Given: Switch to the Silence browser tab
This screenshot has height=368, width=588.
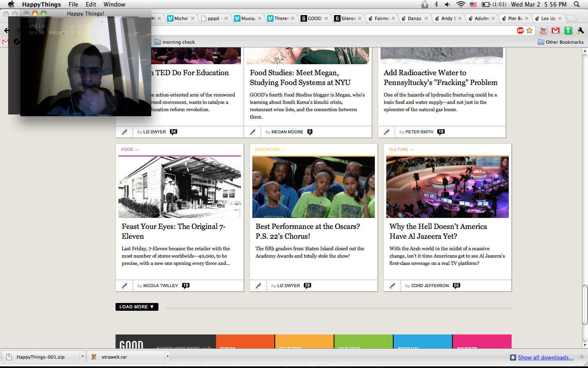Looking at the screenshot, I should coord(348,18).
